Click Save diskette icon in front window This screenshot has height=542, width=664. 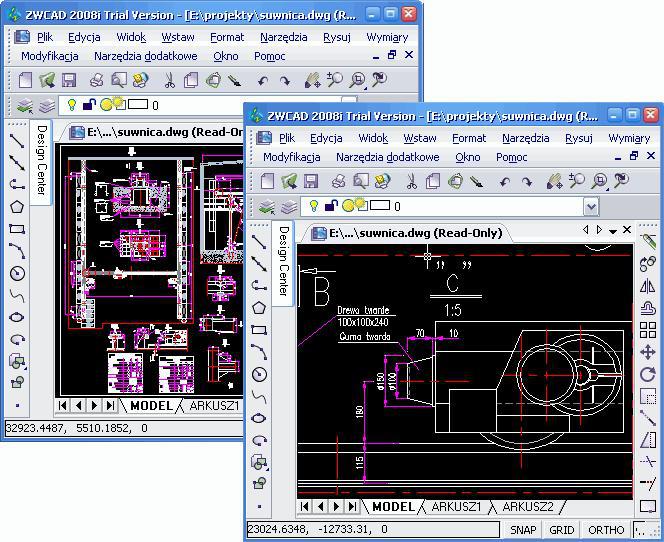coord(311,181)
